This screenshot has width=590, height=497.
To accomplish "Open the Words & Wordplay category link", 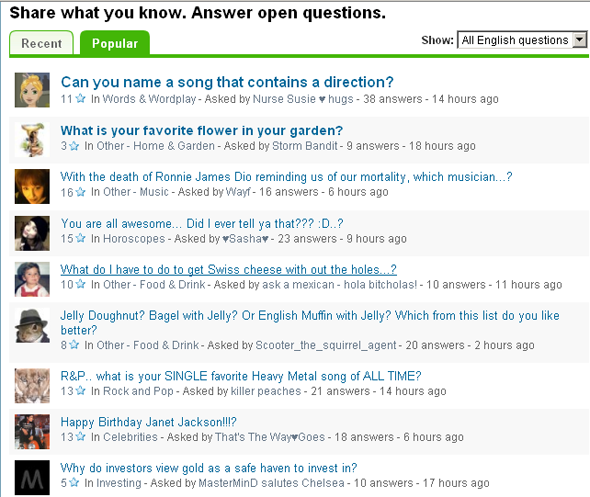I will pos(149,99).
